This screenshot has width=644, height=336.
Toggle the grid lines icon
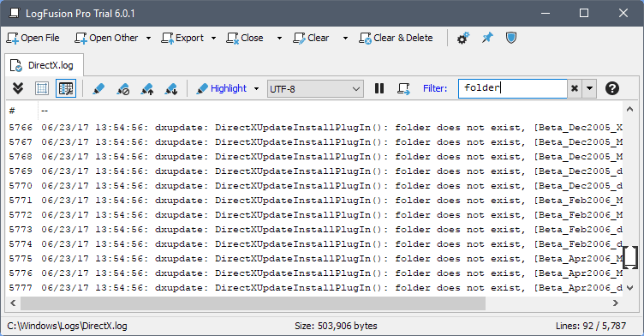42,88
